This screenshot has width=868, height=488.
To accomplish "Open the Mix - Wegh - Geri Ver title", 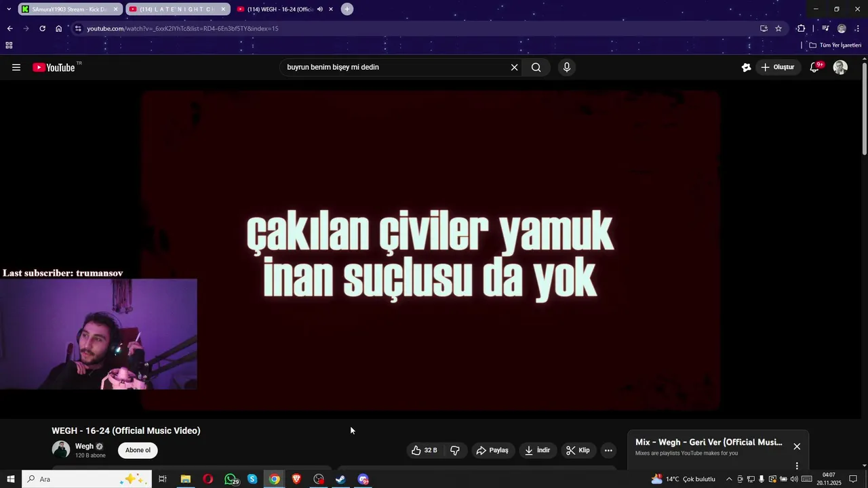I will coord(709,442).
